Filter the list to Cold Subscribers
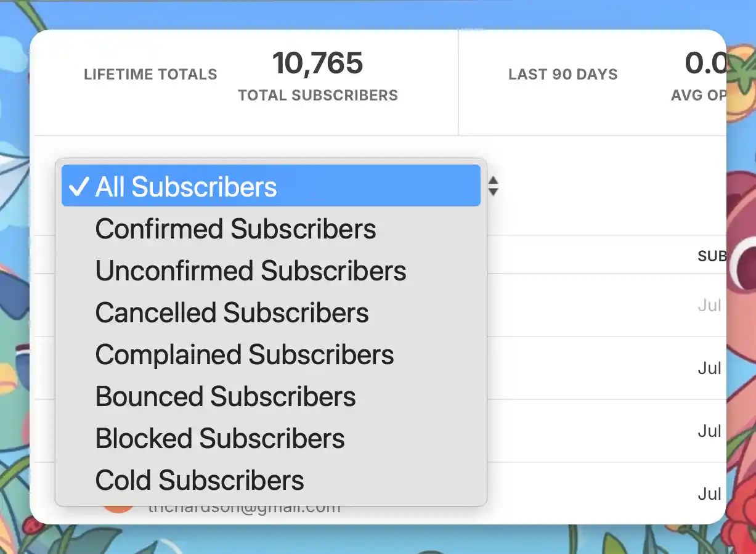Screen dimensions: 756x554 click(200, 481)
